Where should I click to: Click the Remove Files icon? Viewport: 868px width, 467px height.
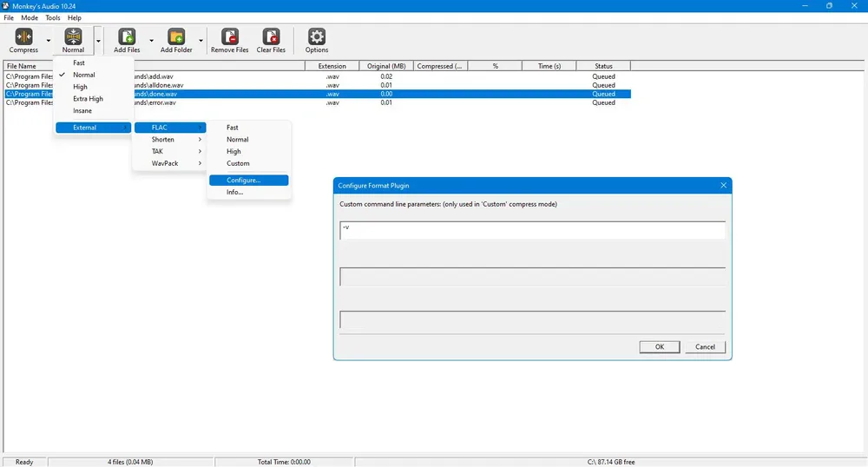230,37
